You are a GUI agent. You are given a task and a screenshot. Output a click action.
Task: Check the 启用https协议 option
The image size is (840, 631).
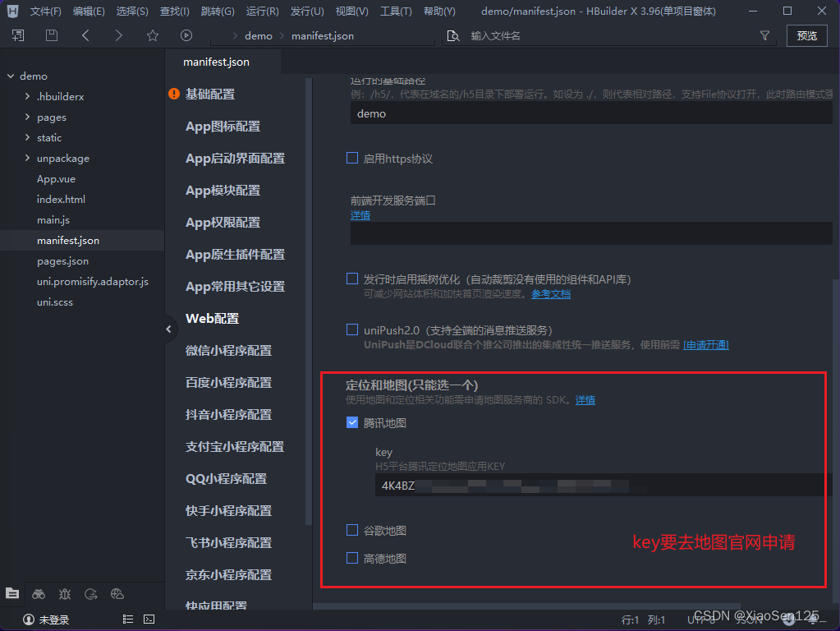[352, 158]
